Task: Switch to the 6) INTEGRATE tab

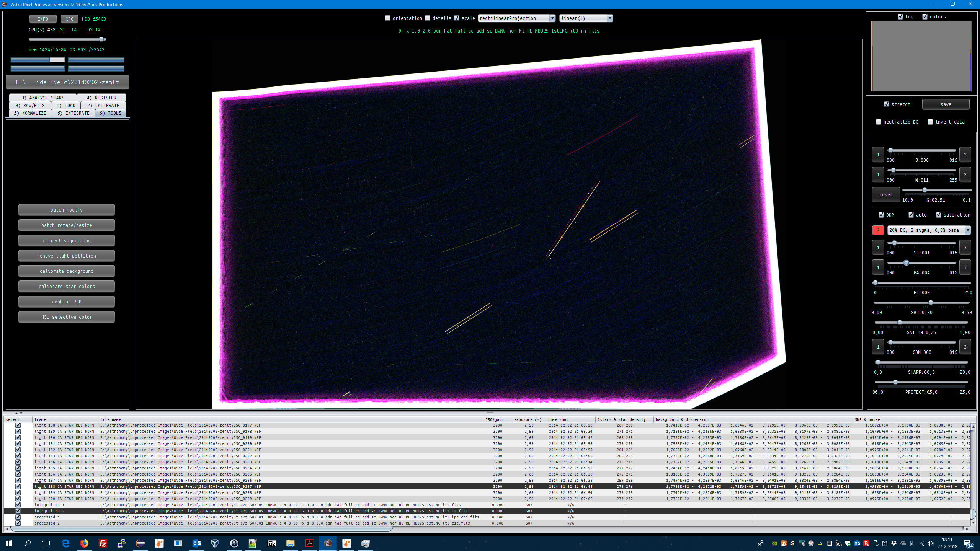Action: 73,113
